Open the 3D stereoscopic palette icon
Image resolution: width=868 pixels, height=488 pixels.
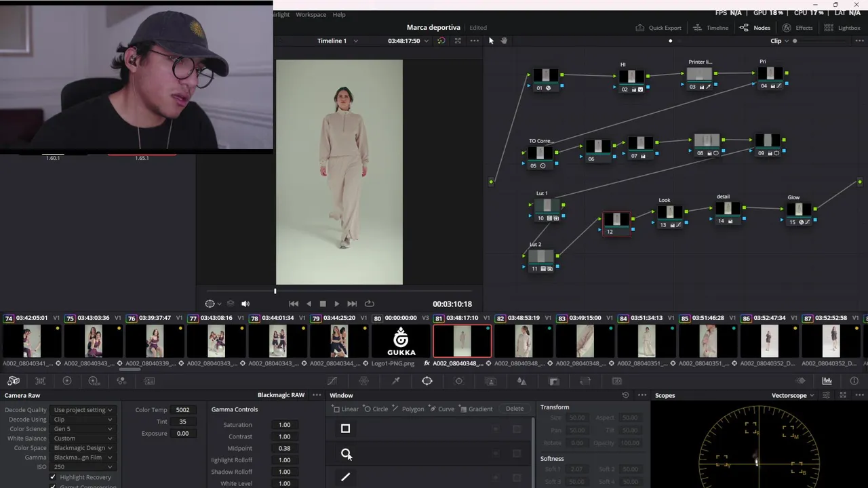pyautogui.click(x=617, y=381)
